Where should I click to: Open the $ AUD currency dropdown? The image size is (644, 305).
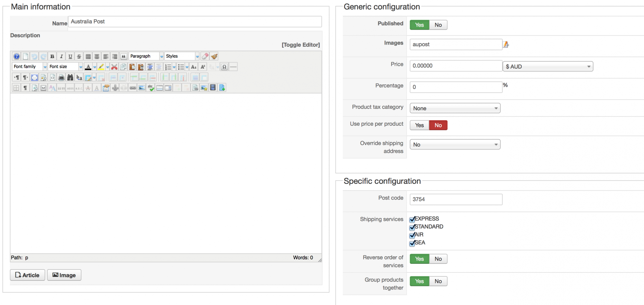point(548,66)
